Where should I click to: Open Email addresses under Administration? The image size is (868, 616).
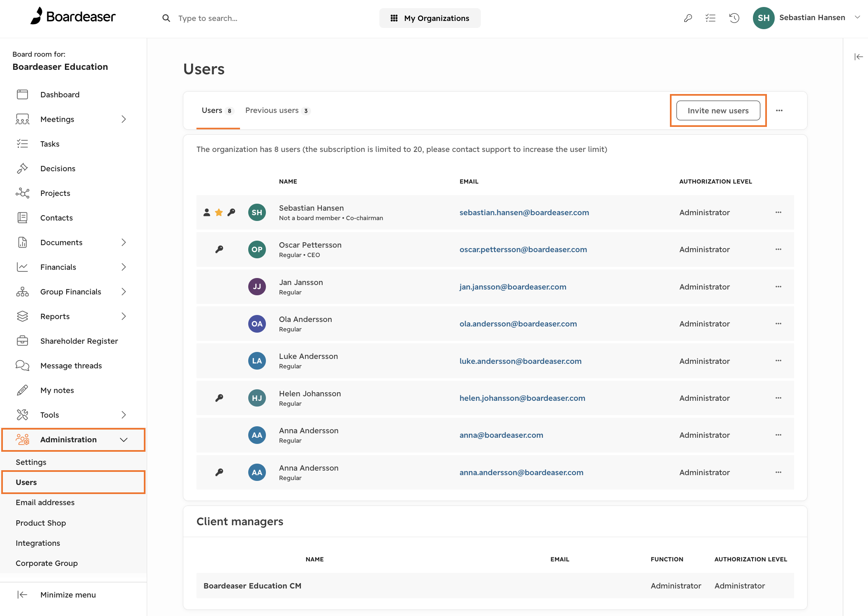[45, 502]
